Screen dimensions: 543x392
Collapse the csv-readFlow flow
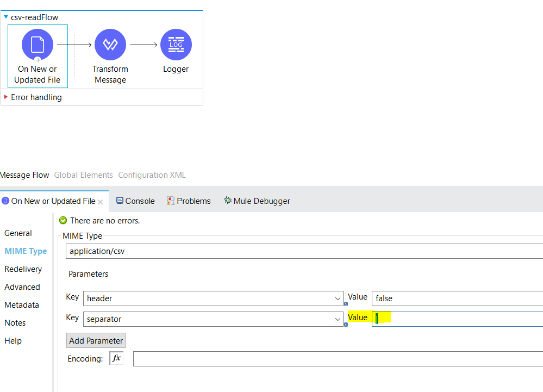point(6,17)
